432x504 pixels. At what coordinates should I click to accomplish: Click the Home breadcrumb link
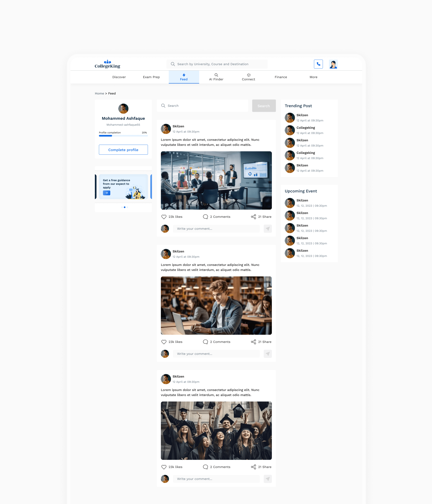coord(99,93)
